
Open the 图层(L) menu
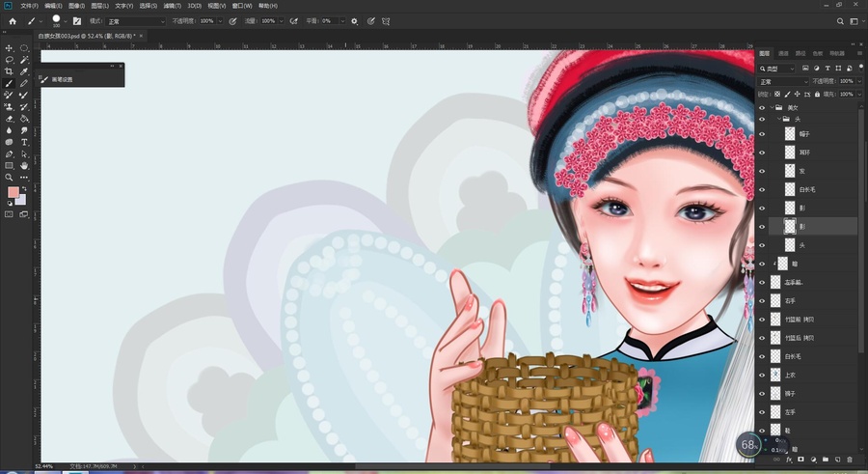coord(99,6)
